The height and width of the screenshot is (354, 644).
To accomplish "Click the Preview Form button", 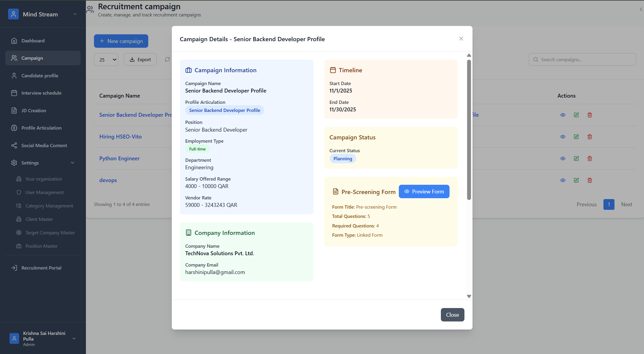I will [x=424, y=192].
